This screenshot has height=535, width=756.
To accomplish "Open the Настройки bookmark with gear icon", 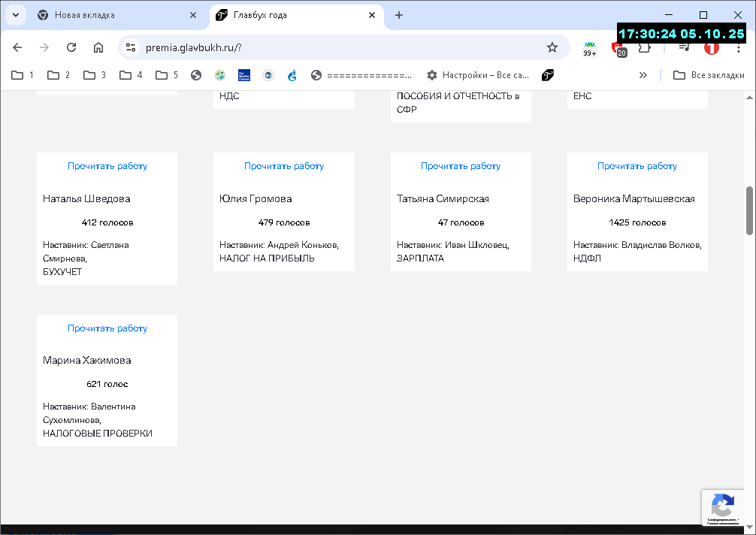I will [478, 75].
